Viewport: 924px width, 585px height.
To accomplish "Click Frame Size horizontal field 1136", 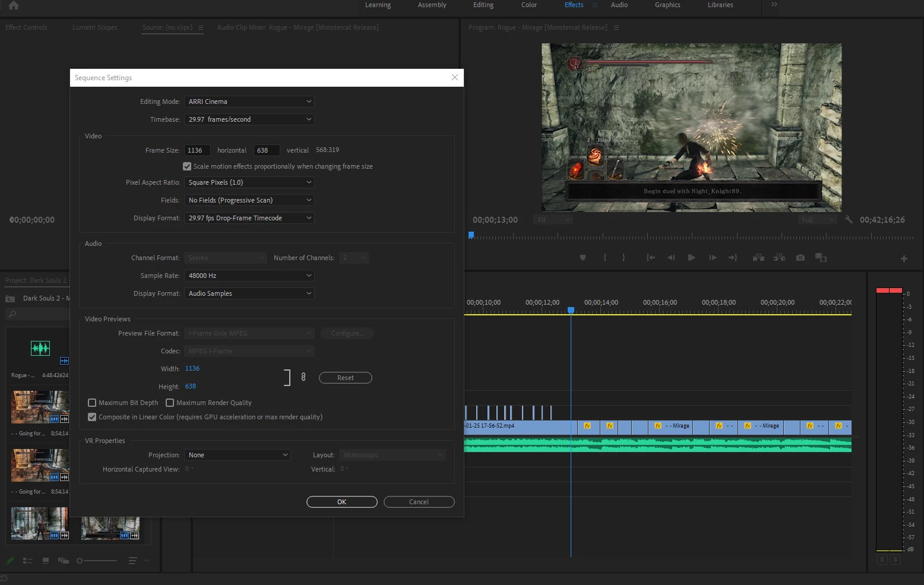I will click(x=197, y=150).
